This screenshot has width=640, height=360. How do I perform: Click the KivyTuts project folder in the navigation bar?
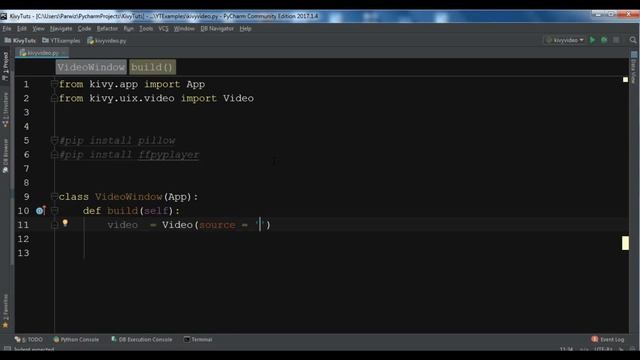(20, 40)
